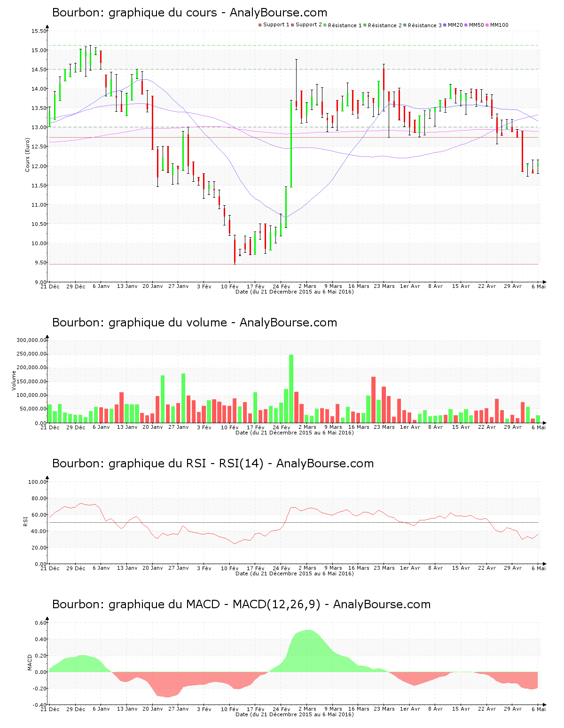The height and width of the screenshot is (728, 564).
Task: Click the title 'Bourbon: graphique du cours'
Action: pyautogui.click(x=134, y=13)
